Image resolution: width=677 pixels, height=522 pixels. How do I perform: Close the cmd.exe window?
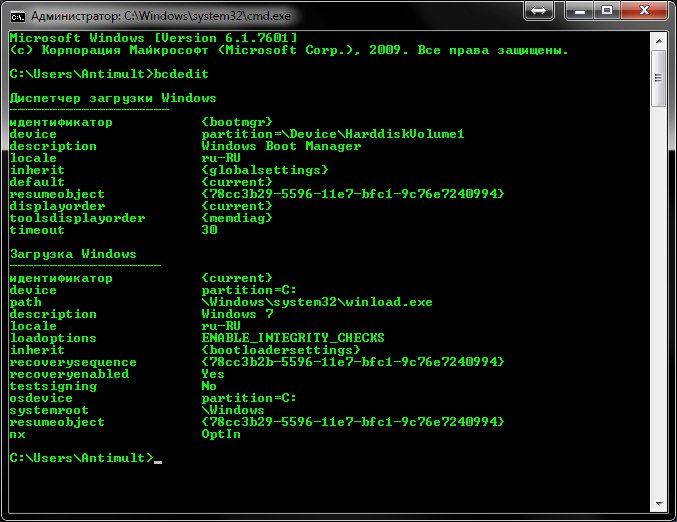point(645,10)
